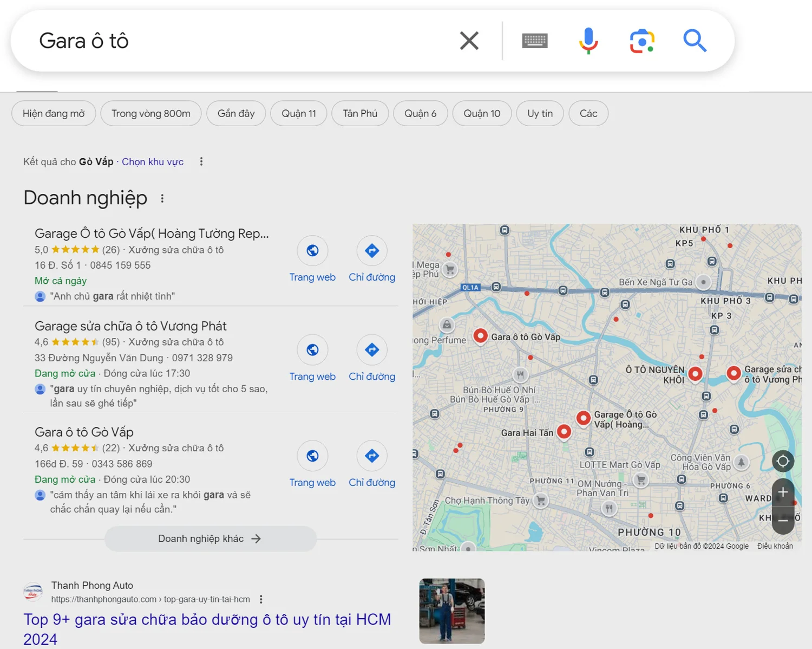Click Bến Xe Ngã Tư Ga marker
Screen dimensions: 812x649
pos(703,282)
